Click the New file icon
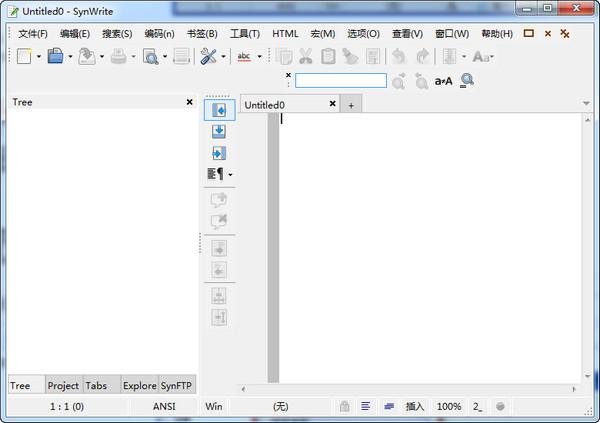 (x=24, y=56)
